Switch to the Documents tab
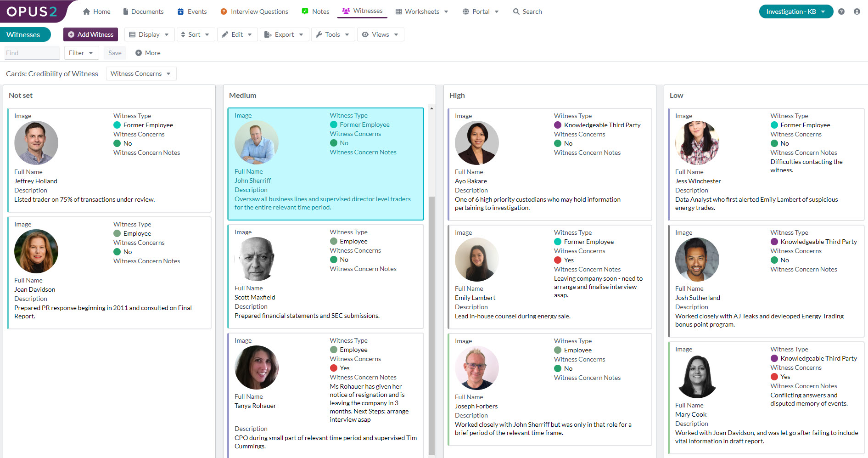Viewport: 868px width, 458px height. click(x=143, y=11)
